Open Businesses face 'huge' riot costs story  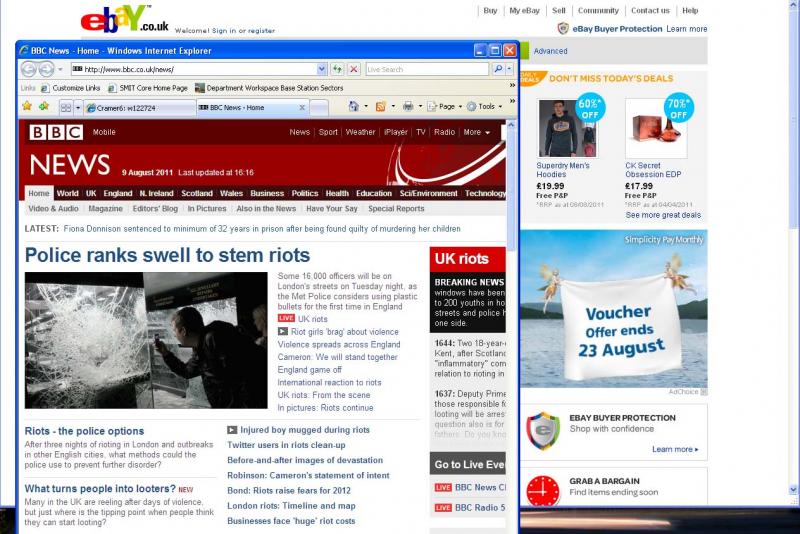(291, 521)
